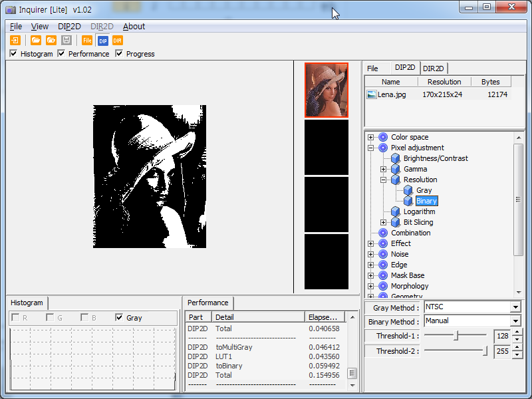Select the Lena color thumbnail
This screenshot has height=399, width=532.
[x=326, y=90]
